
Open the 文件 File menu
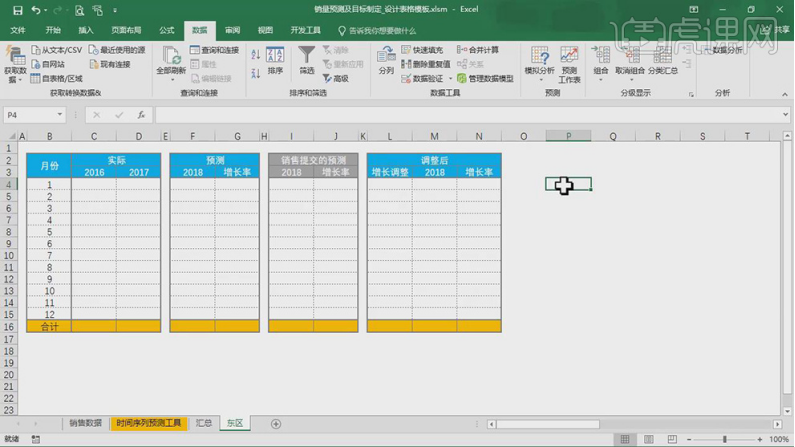[x=18, y=30]
